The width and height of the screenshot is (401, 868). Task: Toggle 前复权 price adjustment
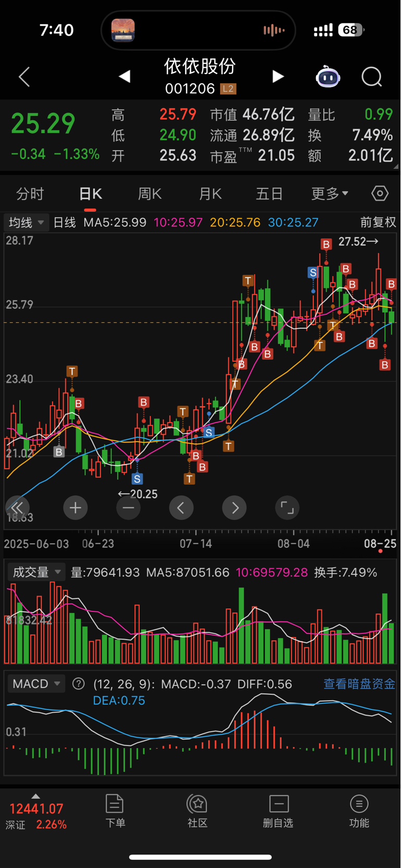click(378, 223)
